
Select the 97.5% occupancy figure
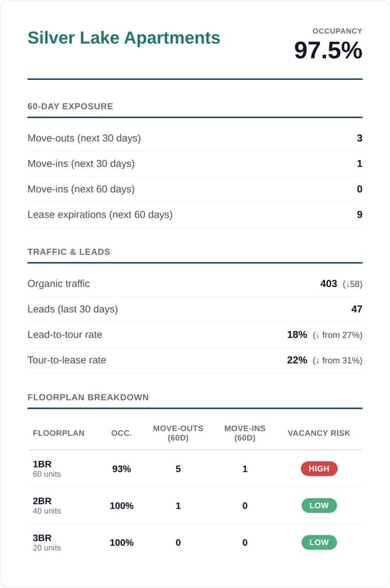[x=328, y=50]
